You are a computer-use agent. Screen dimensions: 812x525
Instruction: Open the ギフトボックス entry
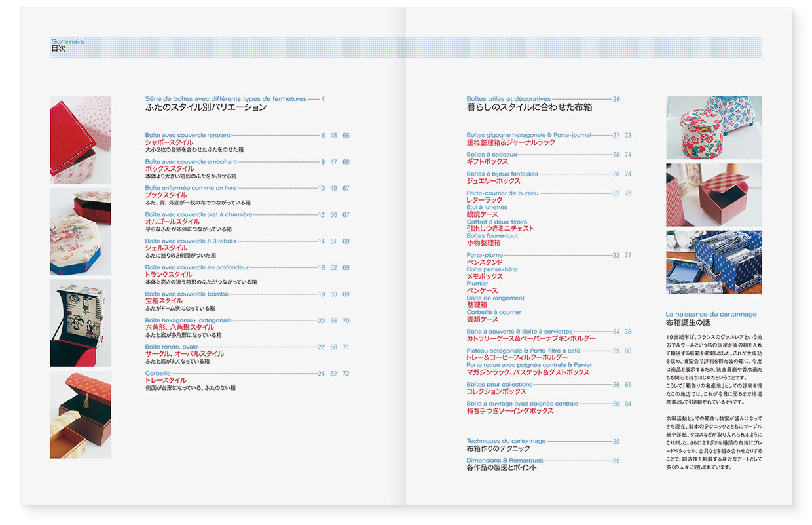(x=487, y=161)
